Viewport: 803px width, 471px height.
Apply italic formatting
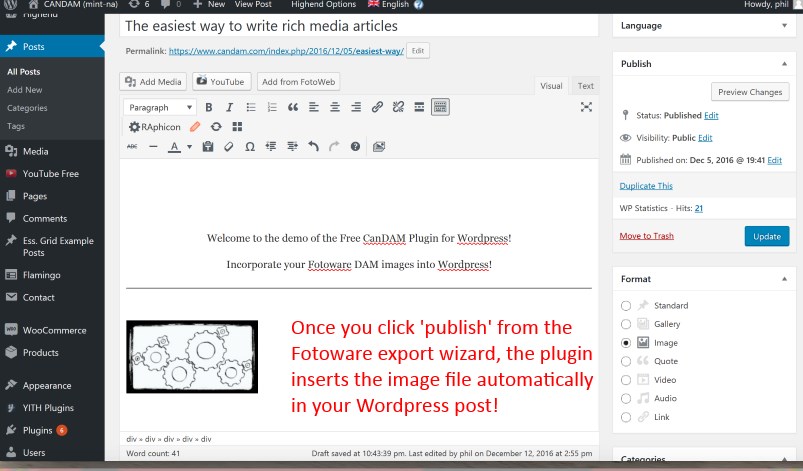tap(229, 107)
